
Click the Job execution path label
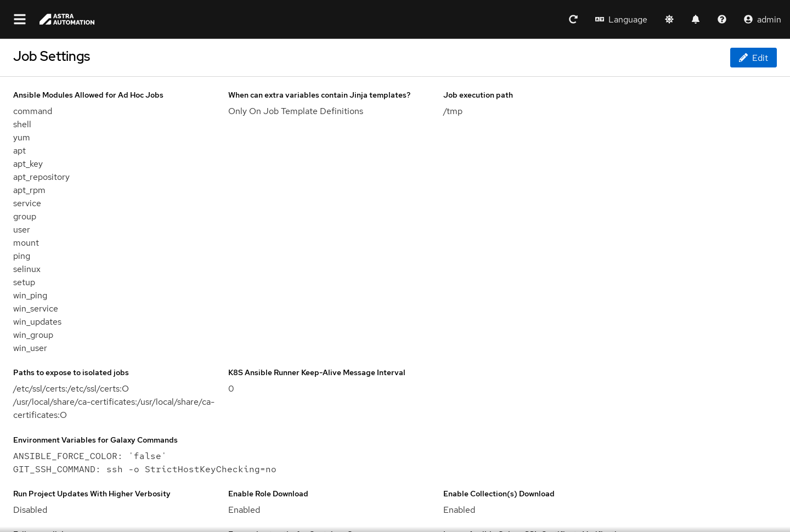478,95
